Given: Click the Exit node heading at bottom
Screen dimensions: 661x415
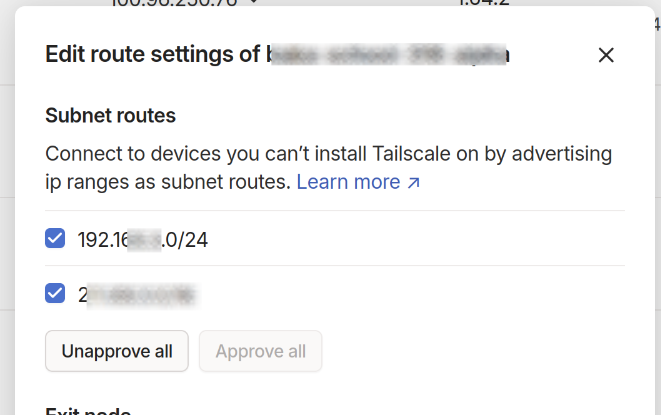Looking at the screenshot, I should (x=88, y=410).
